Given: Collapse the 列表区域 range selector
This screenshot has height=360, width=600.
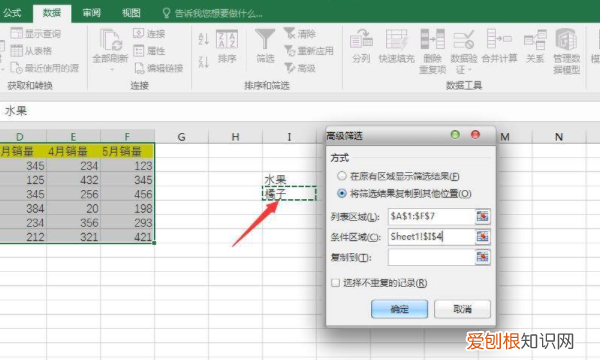Looking at the screenshot, I should click(x=483, y=217).
